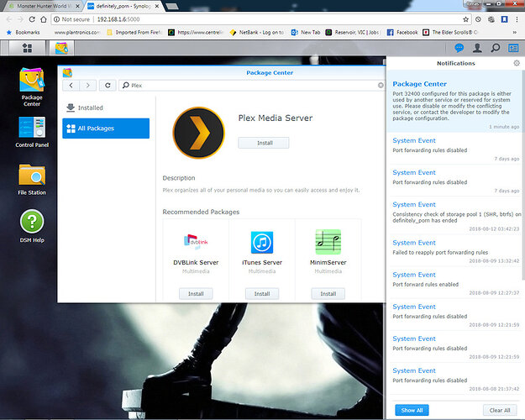Image resolution: width=525 pixels, height=420 pixels.
Task: Install MinimServer package
Action: tap(328, 294)
